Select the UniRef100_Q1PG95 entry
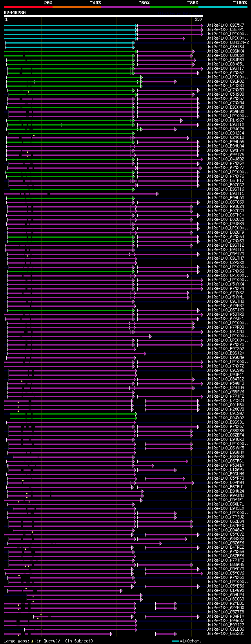 (225, 590)
